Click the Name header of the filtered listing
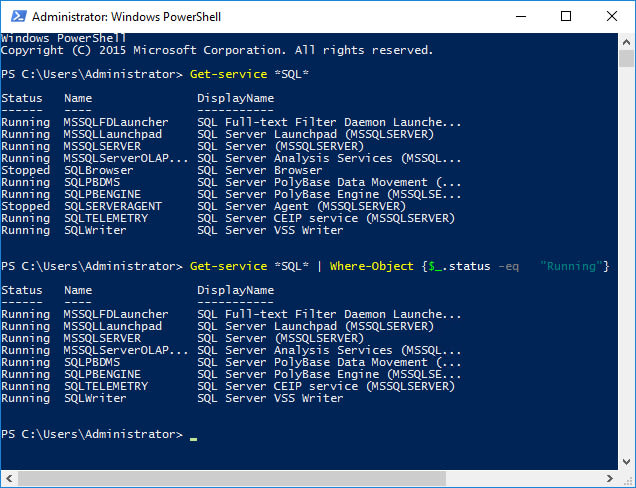 coord(78,290)
